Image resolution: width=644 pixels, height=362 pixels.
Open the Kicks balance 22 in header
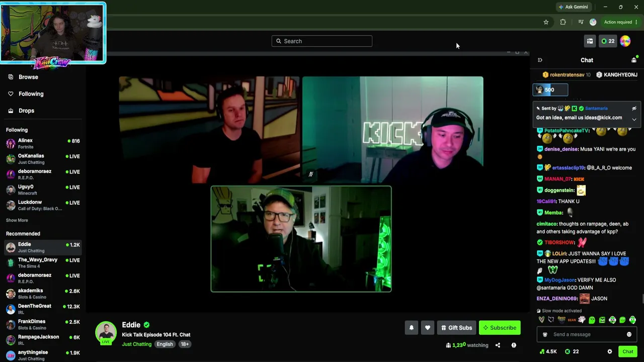pos(608,41)
